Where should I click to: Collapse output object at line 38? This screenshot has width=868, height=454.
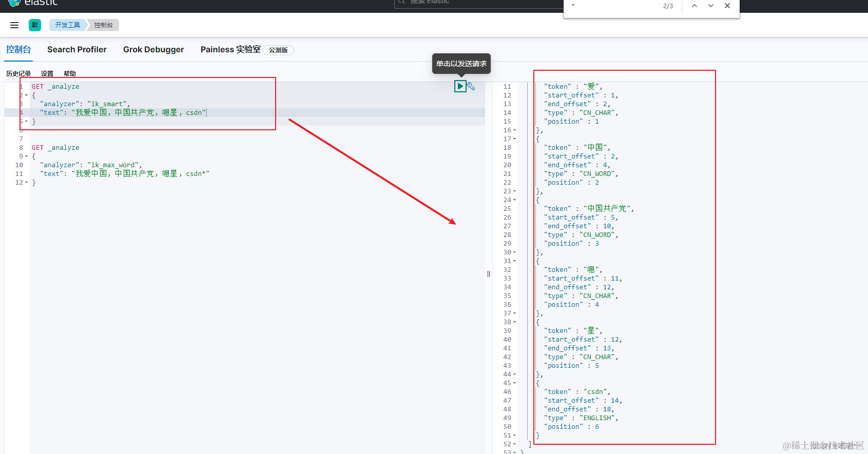click(515, 322)
